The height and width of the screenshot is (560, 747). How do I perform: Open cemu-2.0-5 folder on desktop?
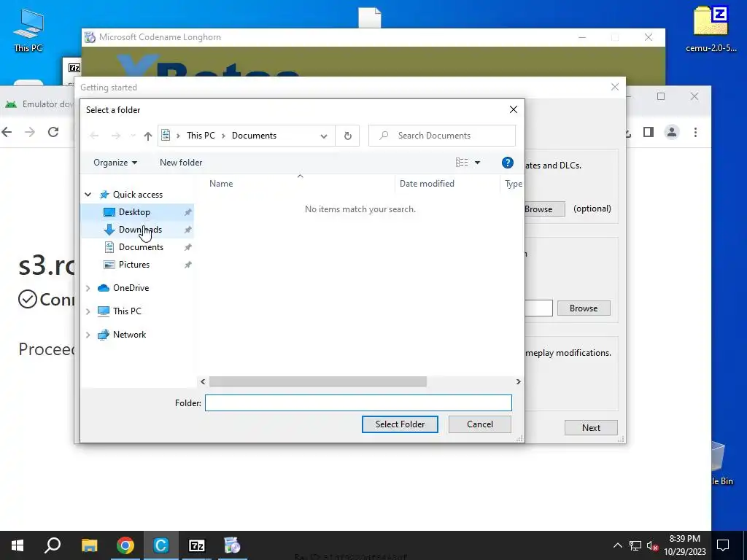pyautogui.click(x=711, y=28)
